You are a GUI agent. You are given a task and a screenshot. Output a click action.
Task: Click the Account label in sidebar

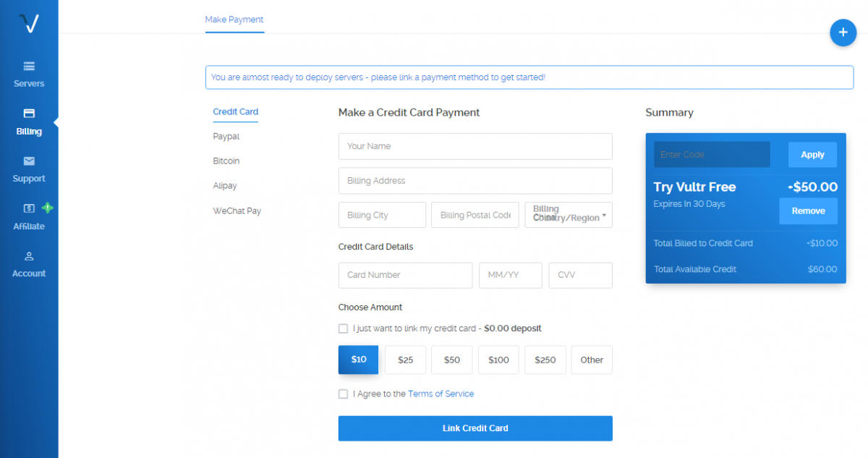pyautogui.click(x=29, y=273)
